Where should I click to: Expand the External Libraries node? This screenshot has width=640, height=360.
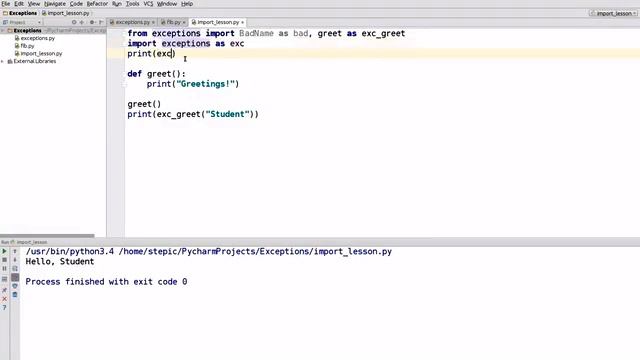coord(3,61)
